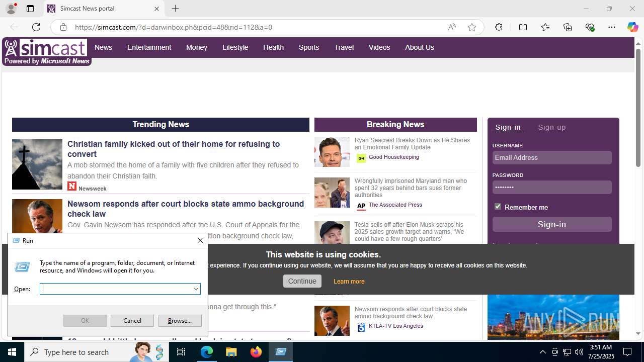Open the News menu
The width and height of the screenshot is (644, 362).
point(103,47)
